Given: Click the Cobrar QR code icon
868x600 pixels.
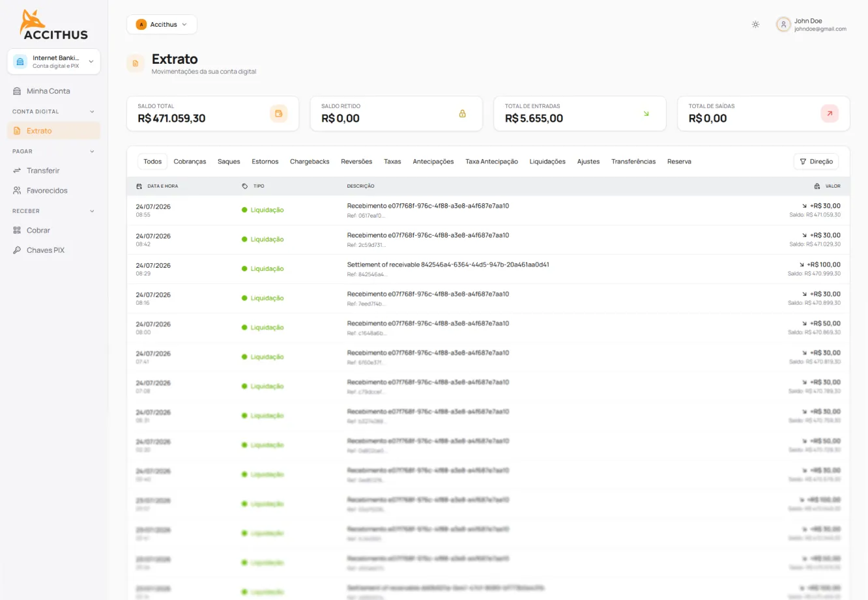Looking at the screenshot, I should [x=17, y=231].
